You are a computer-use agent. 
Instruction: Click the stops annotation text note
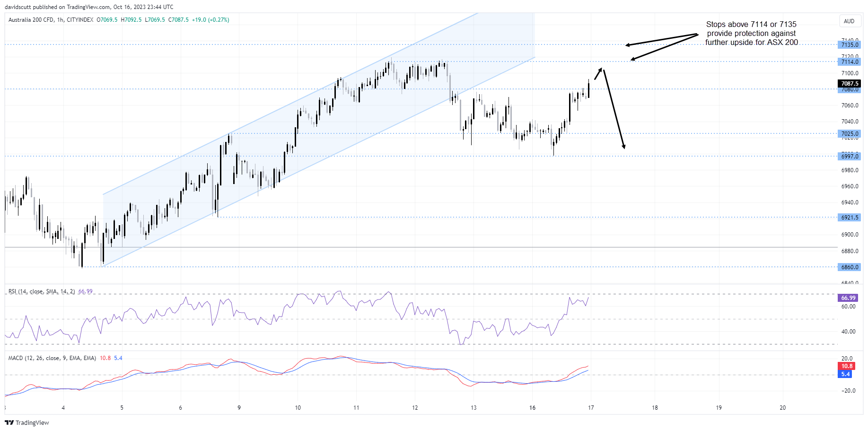(x=751, y=33)
